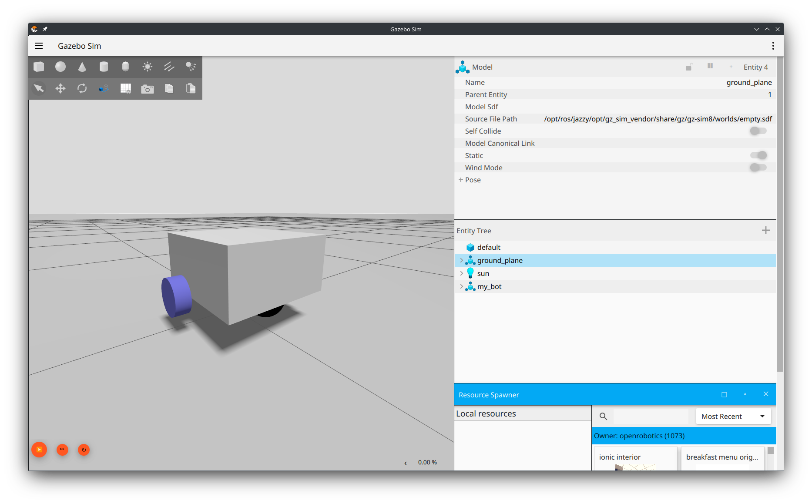The image size is (812, 504).
Task: Select the translate mode tool
Action: click(x=60, y=89)
